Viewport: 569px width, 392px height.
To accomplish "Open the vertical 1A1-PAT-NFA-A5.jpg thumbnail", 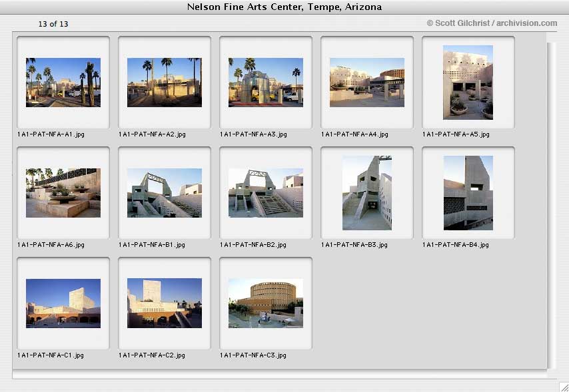I will click(468, 83).
